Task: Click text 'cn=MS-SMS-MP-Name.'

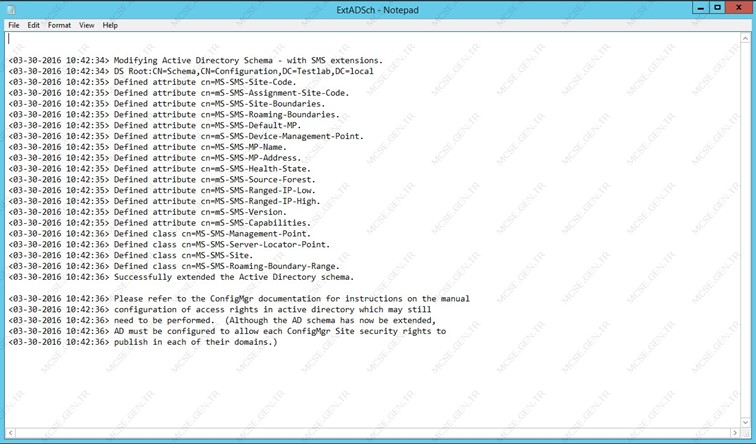Action: tap(243, 147)
